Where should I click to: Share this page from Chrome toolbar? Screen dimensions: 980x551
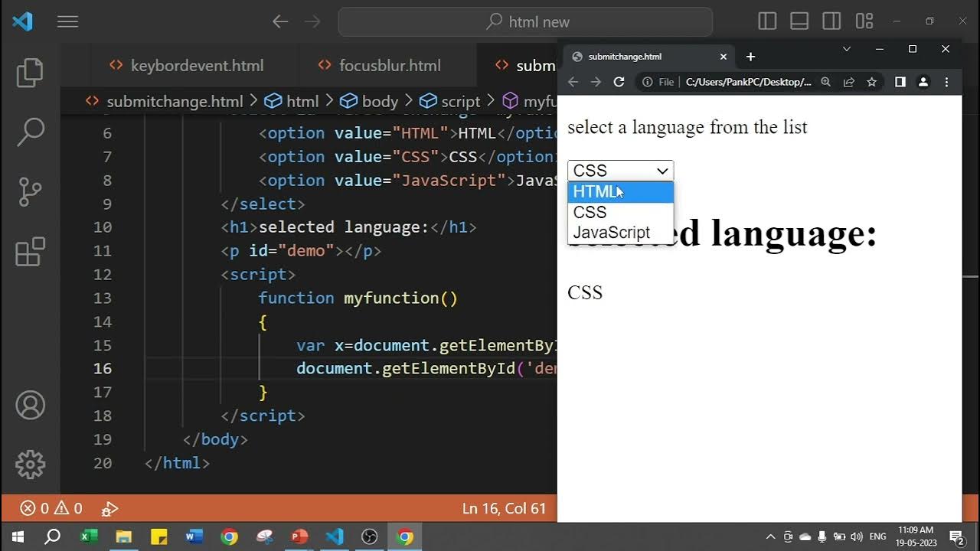click(848, 82)
